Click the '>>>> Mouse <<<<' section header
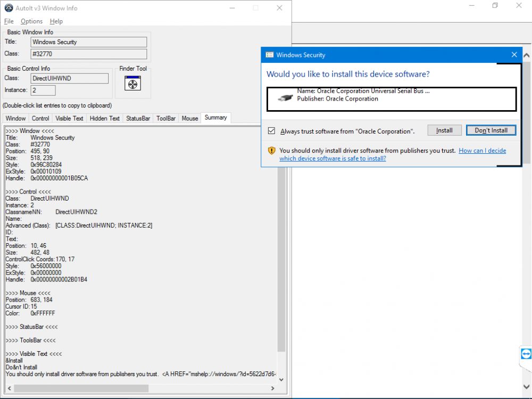 pyautogui.click(x=28, y=293)
